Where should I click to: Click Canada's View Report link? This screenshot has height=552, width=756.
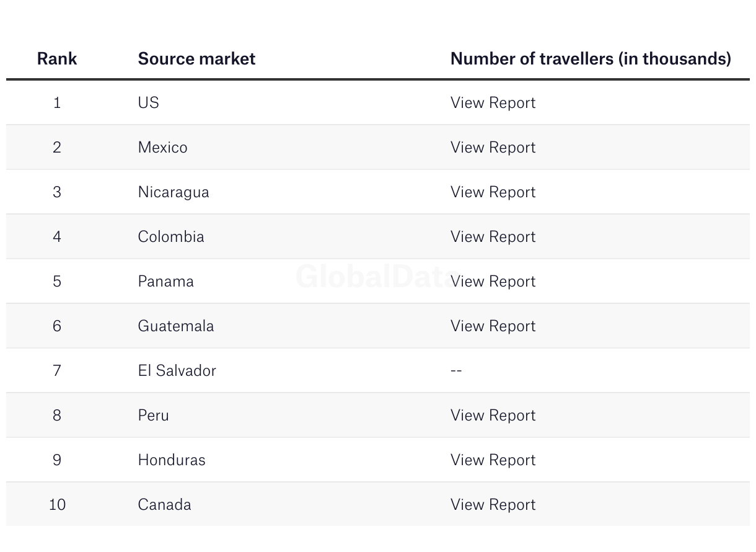tap(493, 505)
